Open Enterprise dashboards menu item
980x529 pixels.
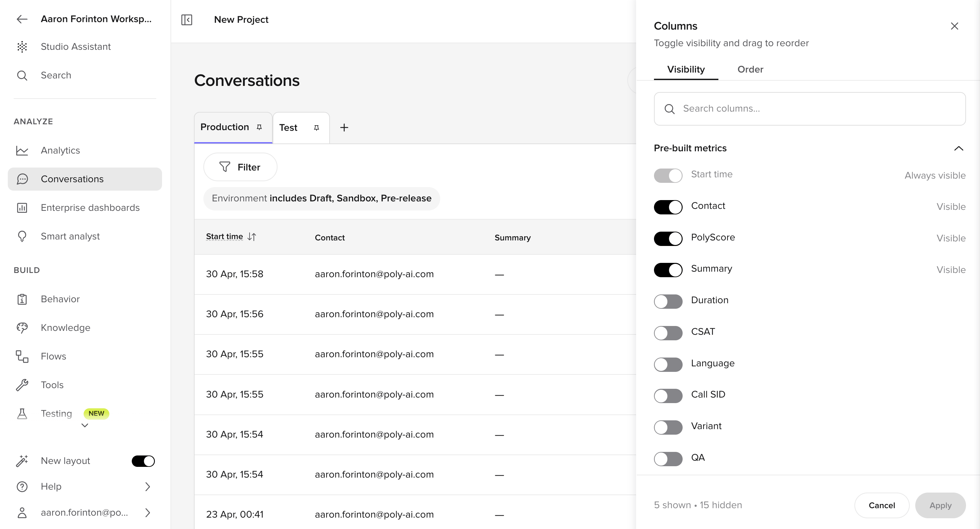coord(85,208)
